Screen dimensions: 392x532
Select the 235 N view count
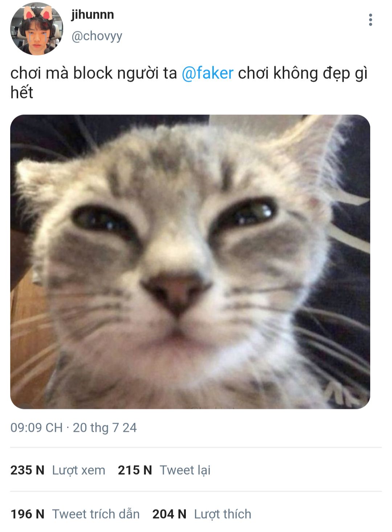coord(27,470)
